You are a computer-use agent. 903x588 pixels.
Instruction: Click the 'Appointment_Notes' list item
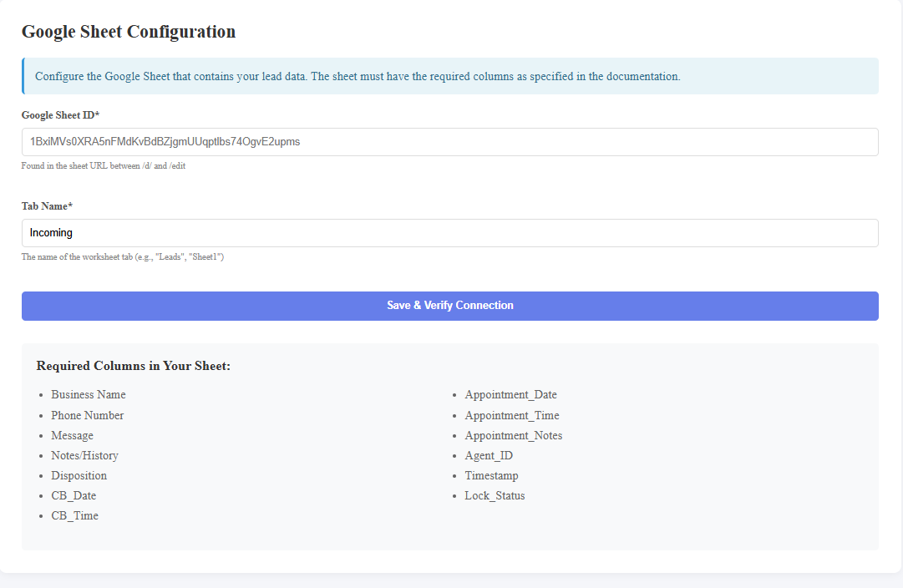514,435
